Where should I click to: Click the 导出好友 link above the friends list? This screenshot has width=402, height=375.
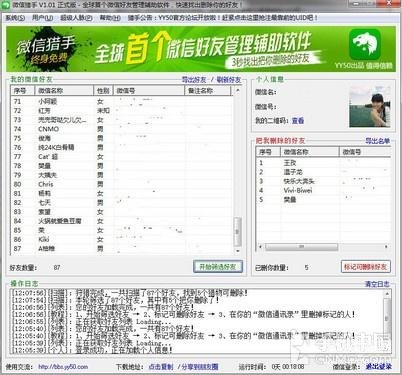(x=194, y=80)
